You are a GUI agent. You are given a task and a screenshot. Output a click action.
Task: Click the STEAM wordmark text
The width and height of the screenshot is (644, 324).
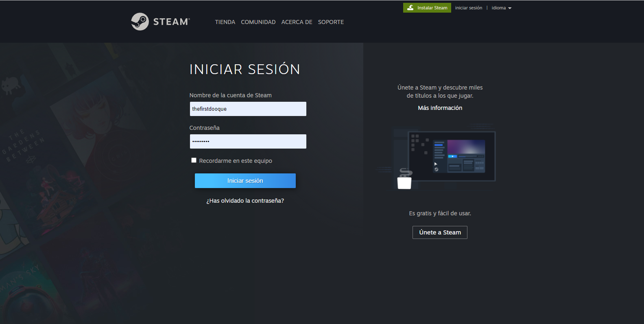(x=171, y=22)
